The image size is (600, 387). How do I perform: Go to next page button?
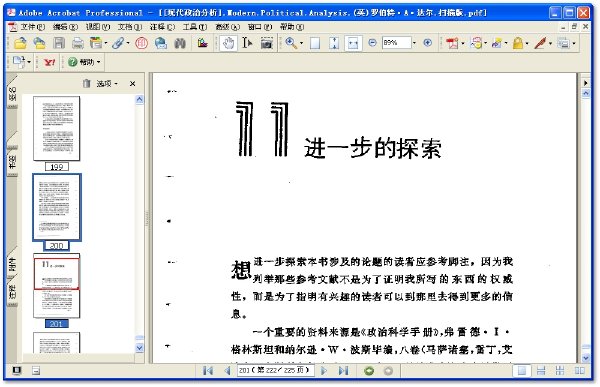(x=324, y=371)
